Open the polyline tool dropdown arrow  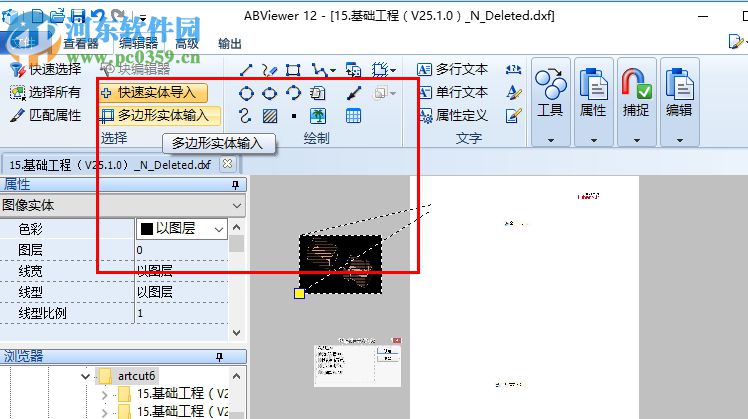tap(332, 71)
